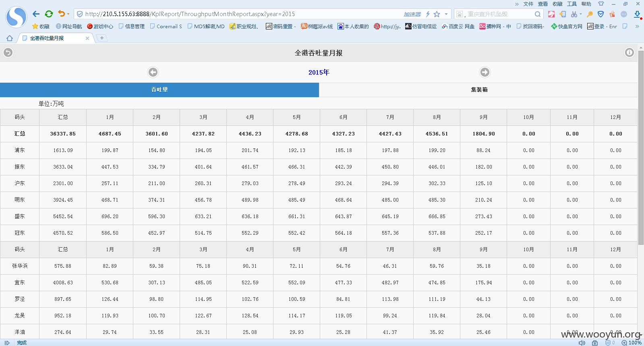Open the 职业规划 bookmark

pos(244,26)
